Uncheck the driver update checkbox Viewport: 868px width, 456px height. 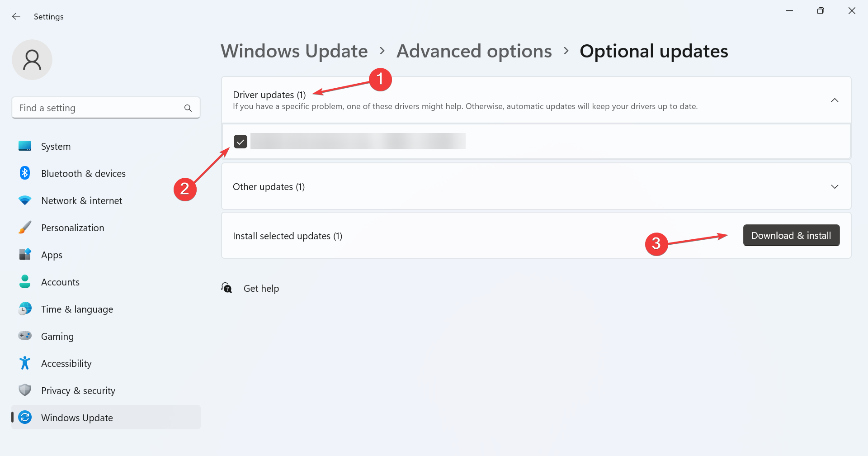click(x=241, y=142)
